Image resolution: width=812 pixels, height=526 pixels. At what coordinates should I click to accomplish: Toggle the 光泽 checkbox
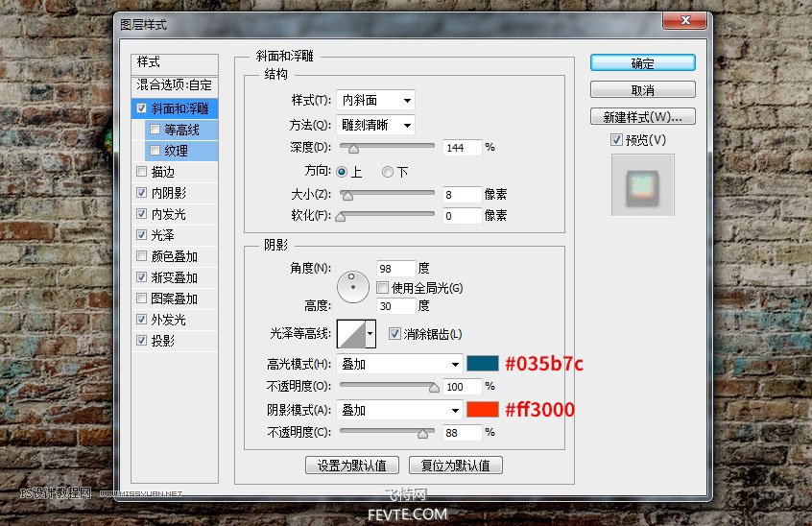click(141, 235)
